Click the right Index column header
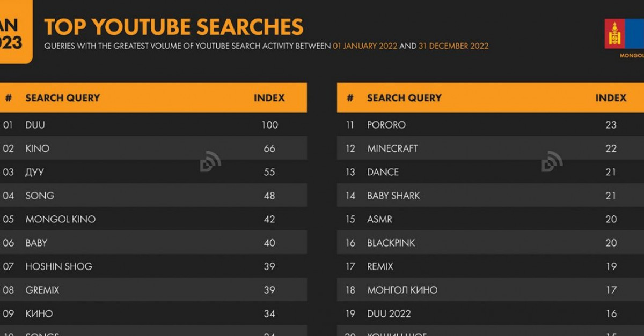This screenshot has height=336, width=644. pyautogui.click(x=611, y=98)
